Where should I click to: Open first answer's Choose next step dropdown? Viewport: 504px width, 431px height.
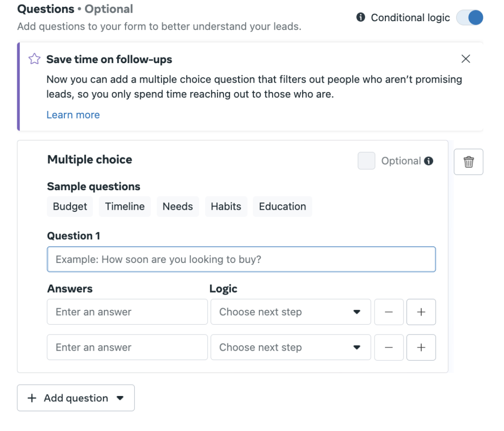click(290, 312)
